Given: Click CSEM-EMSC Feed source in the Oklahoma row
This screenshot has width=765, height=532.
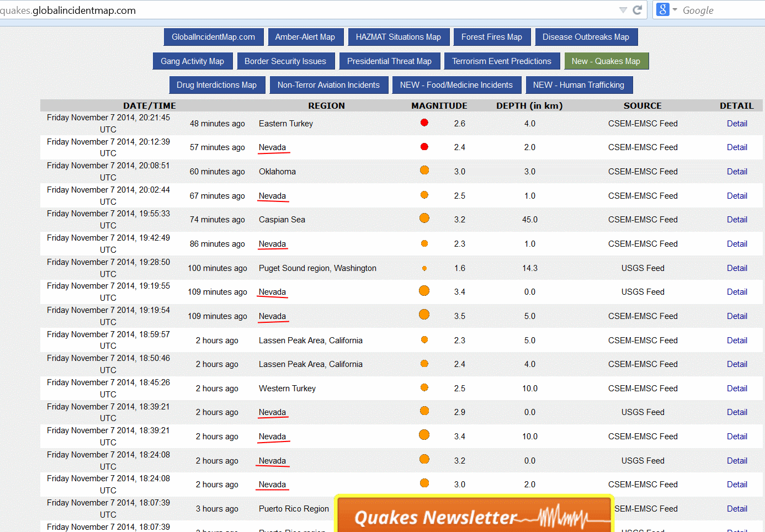Looking at the screenshot, I should click(643, 172).
